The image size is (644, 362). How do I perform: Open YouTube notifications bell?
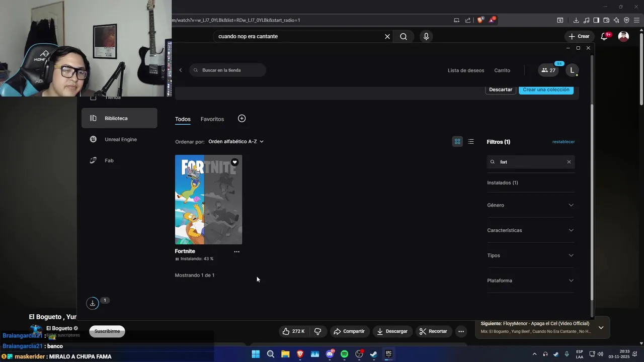(x=604, y=36)
